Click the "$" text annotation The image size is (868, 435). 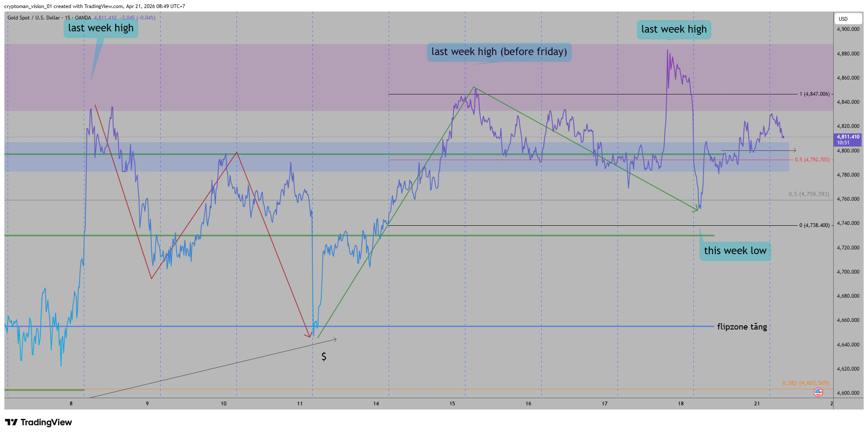[x=324, y=357]
